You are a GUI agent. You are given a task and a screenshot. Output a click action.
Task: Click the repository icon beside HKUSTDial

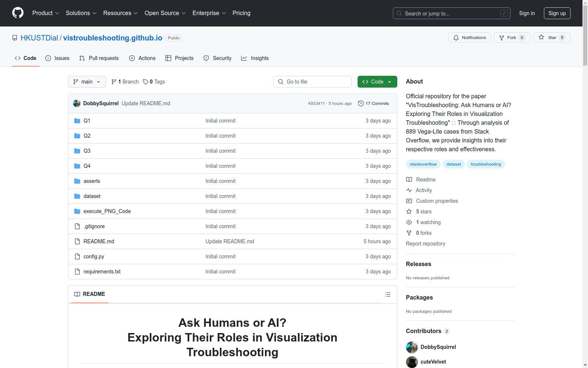pyautogui.click(x=15, y=38)
